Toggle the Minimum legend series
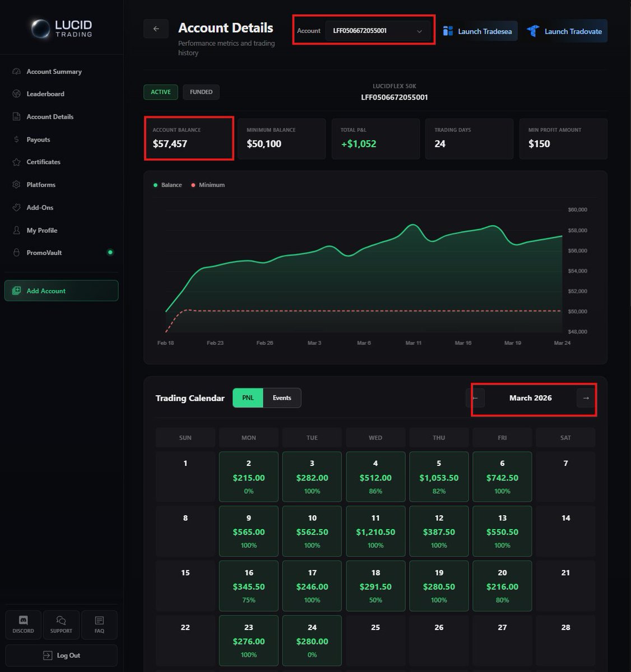 click(x=208, y=185)
